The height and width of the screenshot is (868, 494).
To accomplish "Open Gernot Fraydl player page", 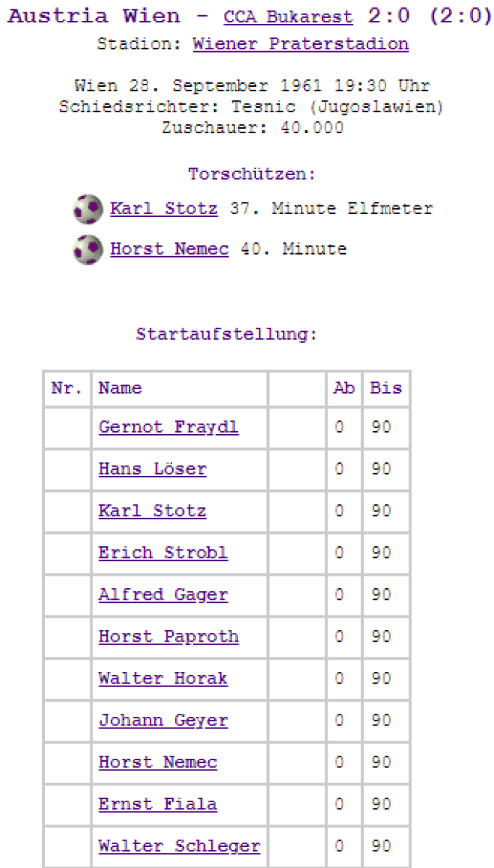I will click(169, 427).
